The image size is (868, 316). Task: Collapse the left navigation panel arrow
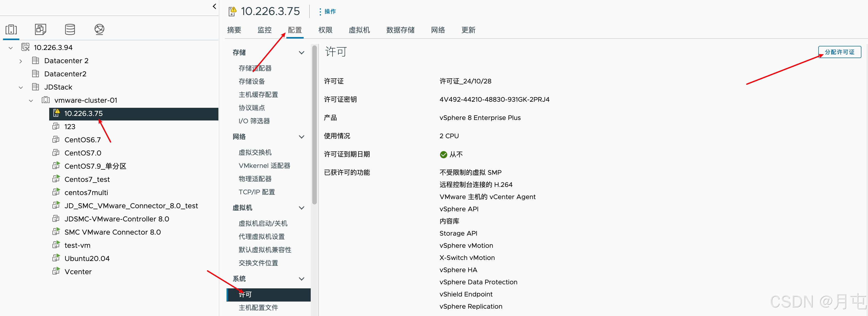click(x=214, y=6)
